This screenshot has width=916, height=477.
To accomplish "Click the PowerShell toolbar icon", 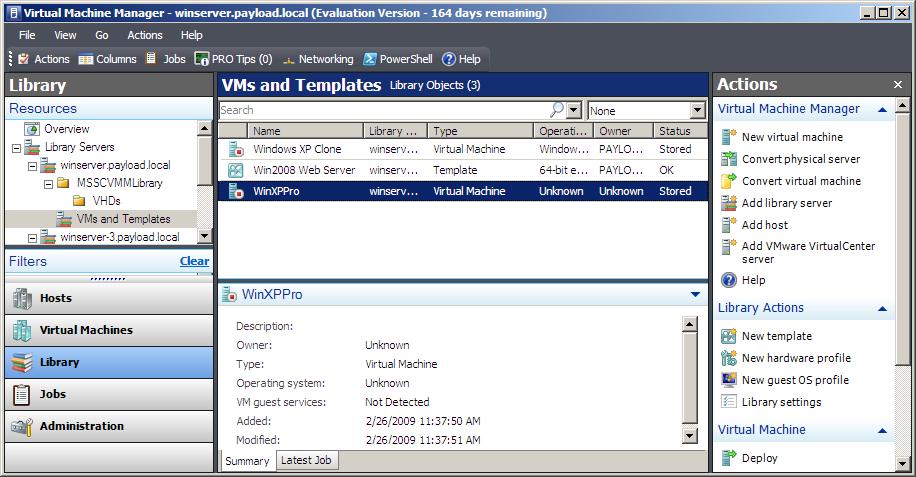I will (x=370, y=59).
